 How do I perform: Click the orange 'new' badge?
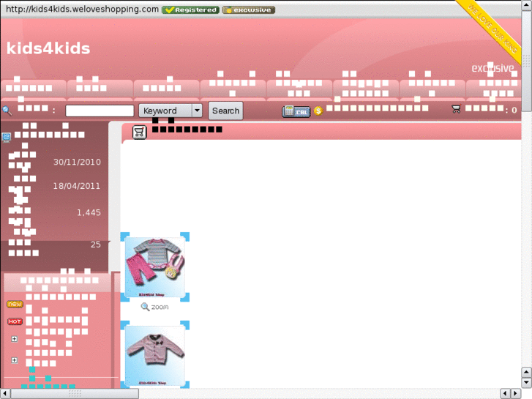click(x=15, y=304)
